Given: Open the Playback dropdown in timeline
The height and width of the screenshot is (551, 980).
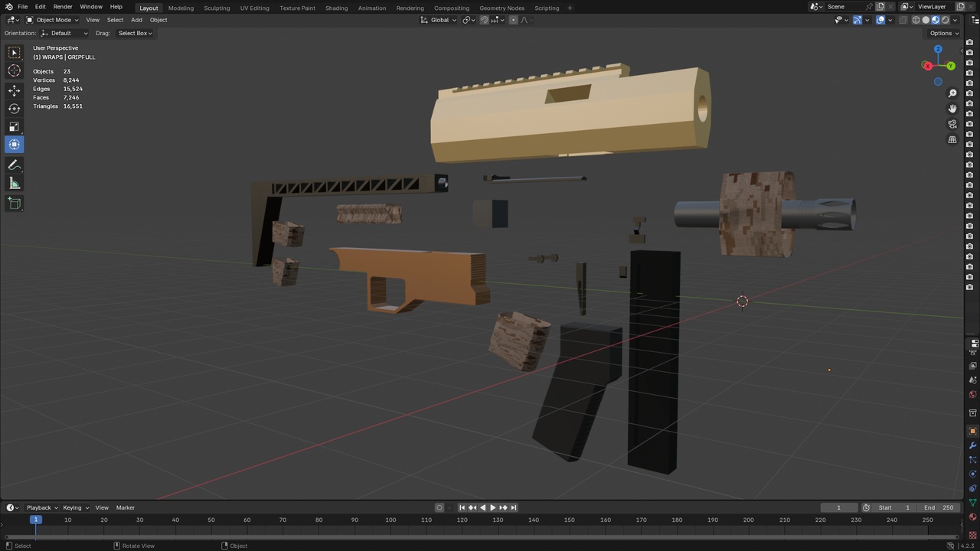Looking at the screenshot, I should click(42, 507).
